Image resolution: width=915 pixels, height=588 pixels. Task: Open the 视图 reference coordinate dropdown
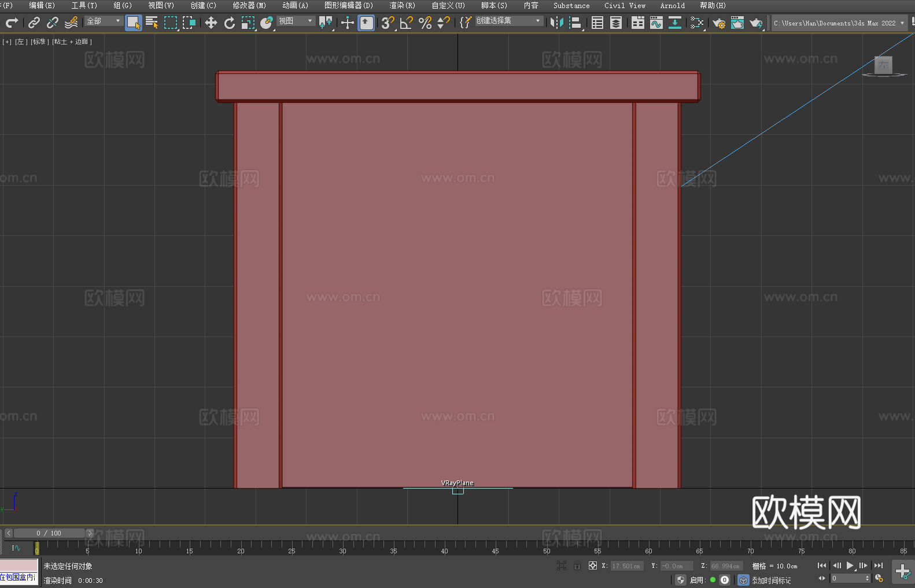[x=296, y=21]
